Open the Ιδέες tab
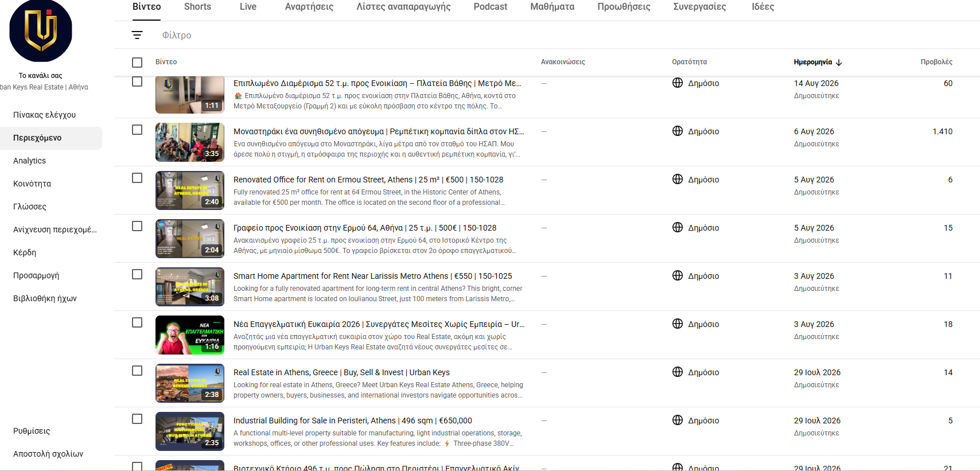Image resolution: width=980 pixels, height=471 pixels. 763,7
